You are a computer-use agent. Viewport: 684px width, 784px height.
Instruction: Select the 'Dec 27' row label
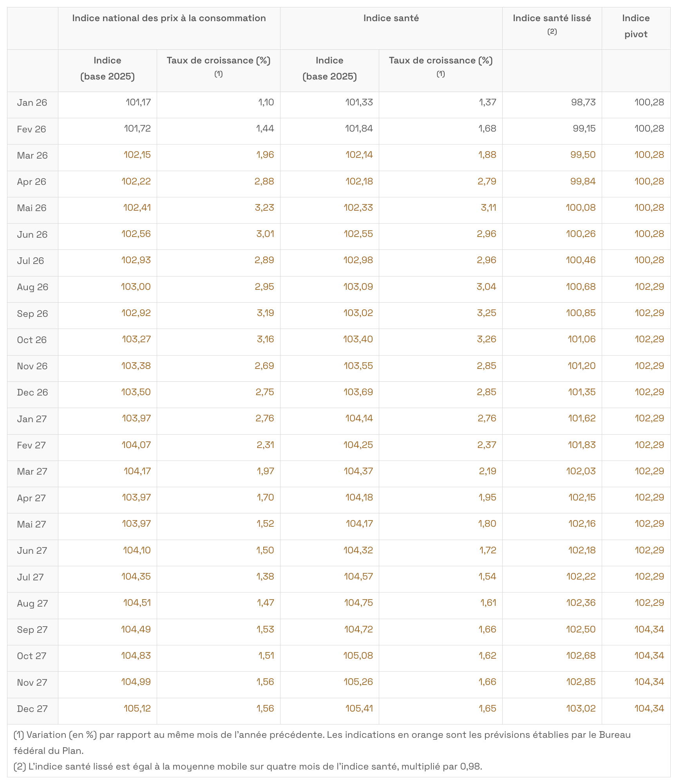(x=32, y=709)
